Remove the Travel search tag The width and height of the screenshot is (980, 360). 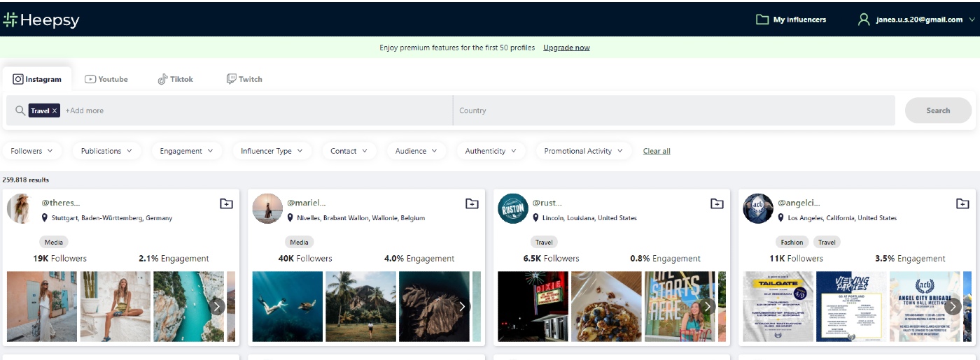coord(55,111)
